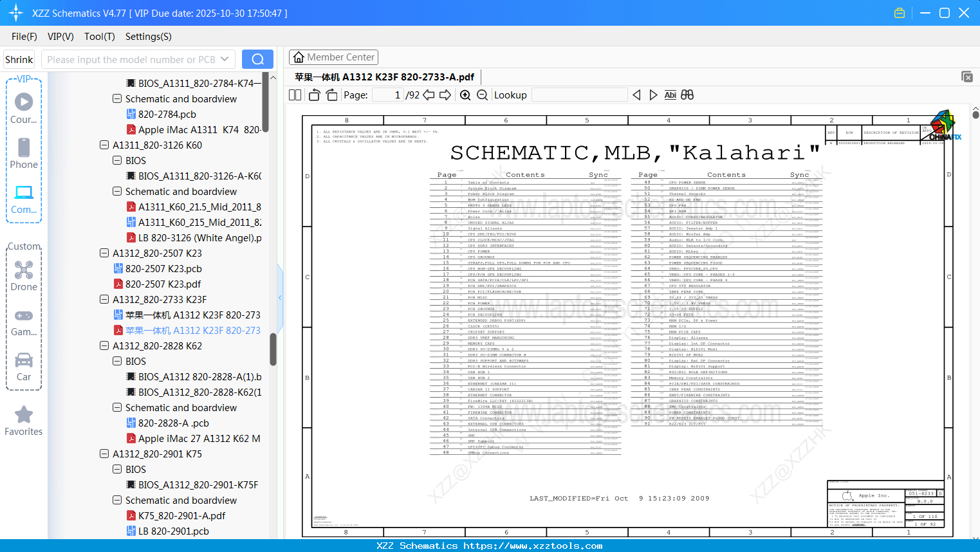Open Favorites in the sidebar
Screen dimensions: 980x552
coord(24,421)
